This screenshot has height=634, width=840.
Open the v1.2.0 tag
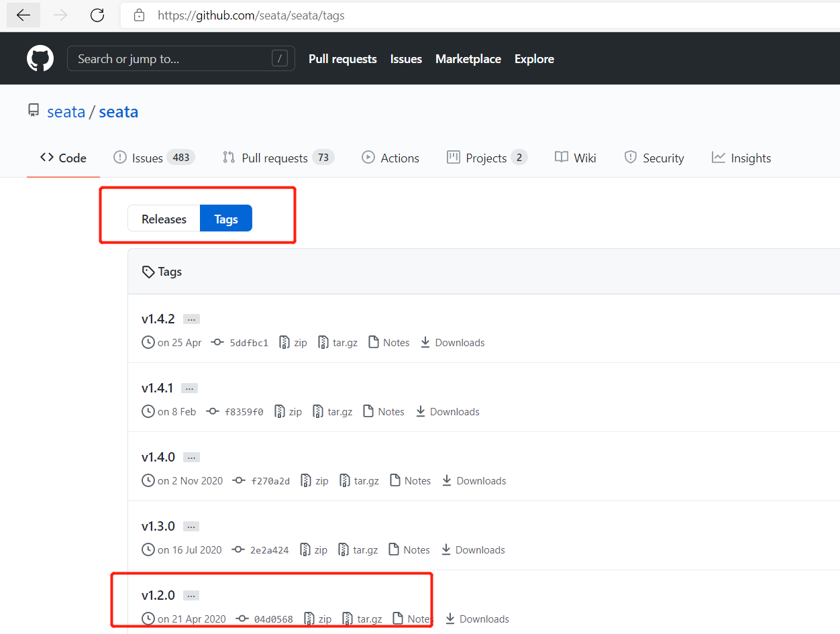coord(158,595)
